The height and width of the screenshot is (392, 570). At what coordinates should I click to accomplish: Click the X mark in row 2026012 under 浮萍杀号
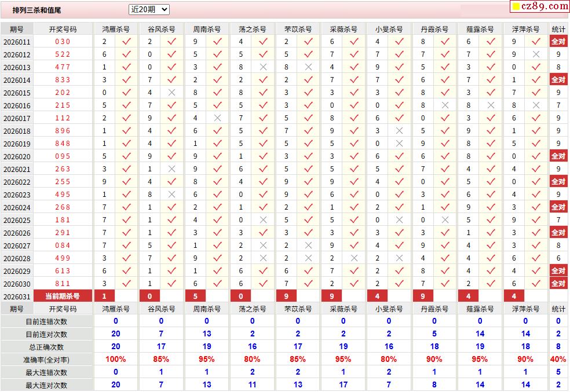tap(536, 54)
